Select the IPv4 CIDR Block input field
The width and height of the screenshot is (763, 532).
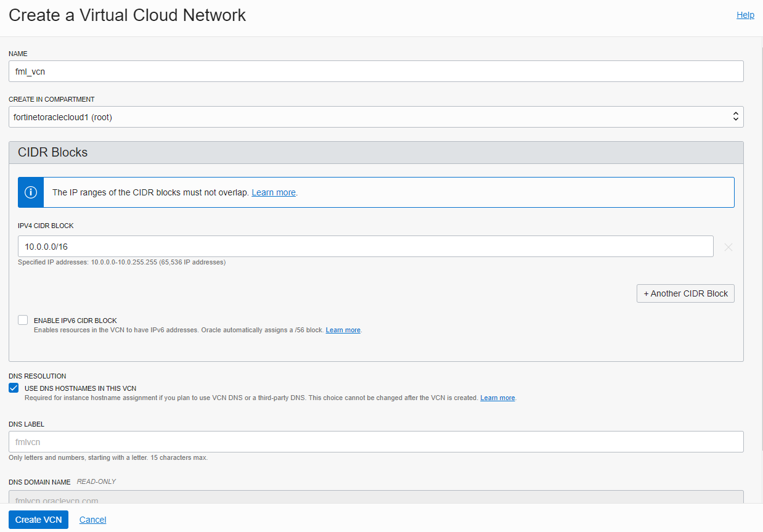367,246
